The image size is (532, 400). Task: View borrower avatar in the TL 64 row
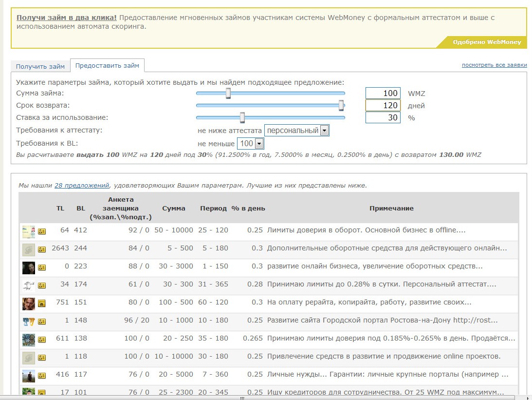[x=29, y=231]
